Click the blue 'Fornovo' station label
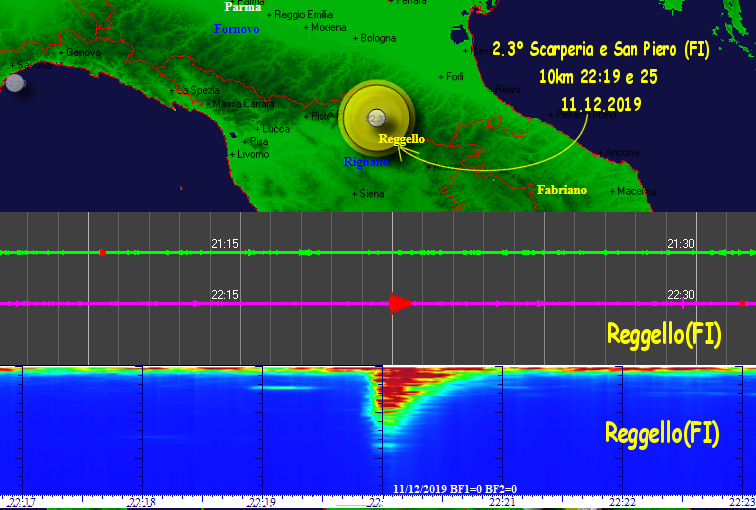This screenshot has width=756, height=510. click(236, 29)
